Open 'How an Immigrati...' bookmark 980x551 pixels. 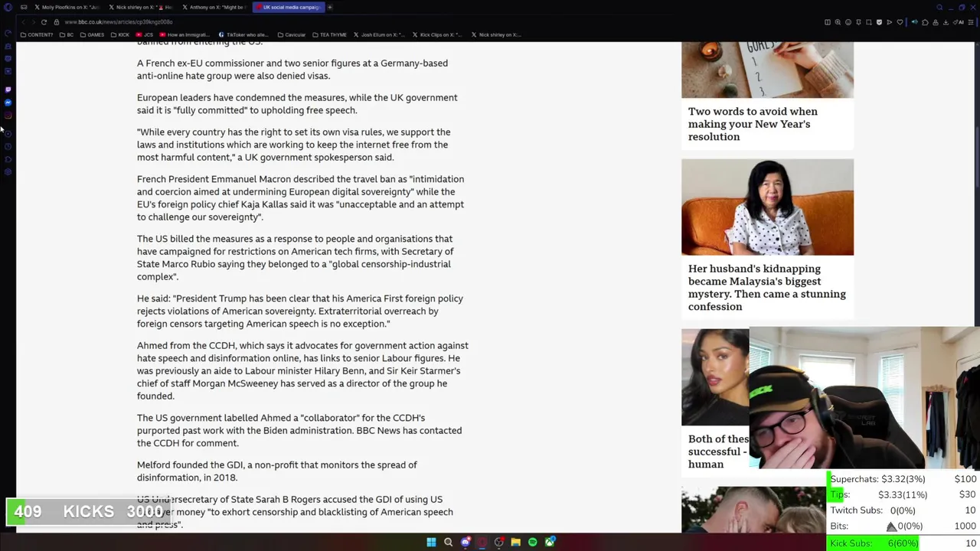pyautogui.click(x=185, y=34)
